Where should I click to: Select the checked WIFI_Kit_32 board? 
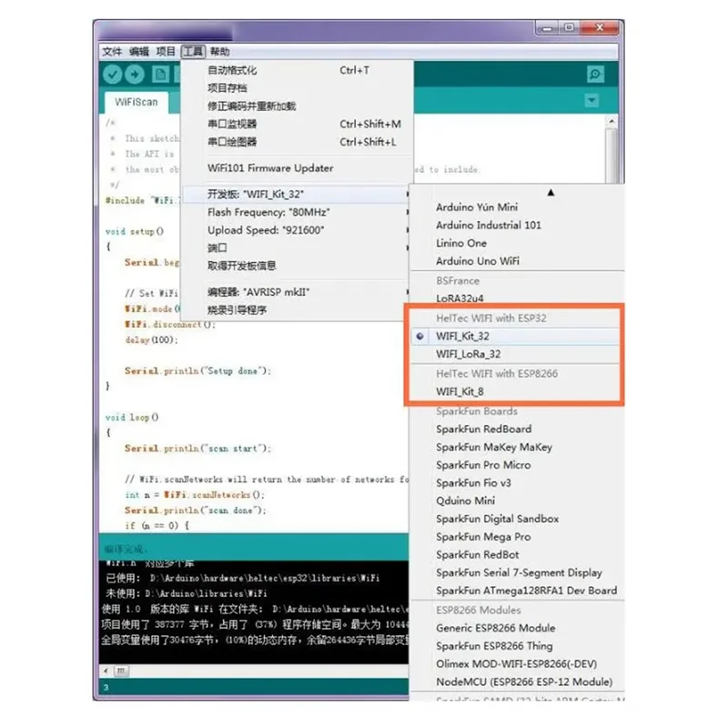[x=515, y=336]
